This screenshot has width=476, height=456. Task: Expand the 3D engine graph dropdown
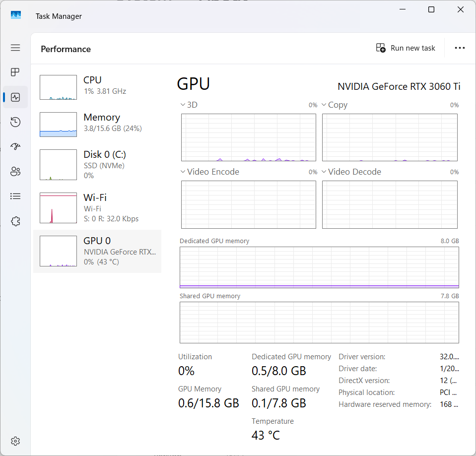[x=189, y=105]
